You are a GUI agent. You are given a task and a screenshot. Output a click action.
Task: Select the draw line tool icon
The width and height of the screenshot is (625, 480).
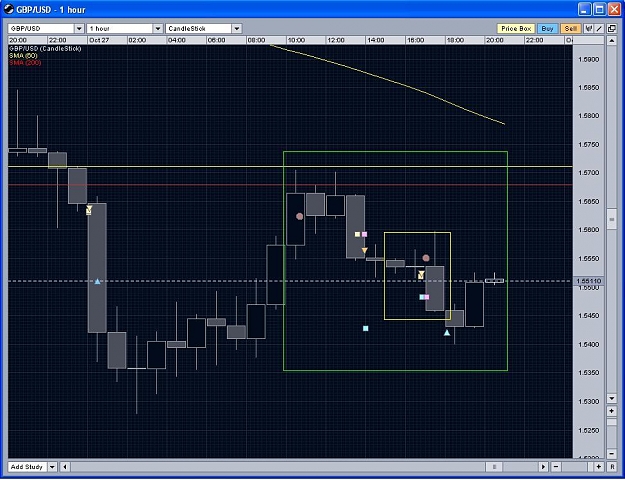[x=598, y=29]
